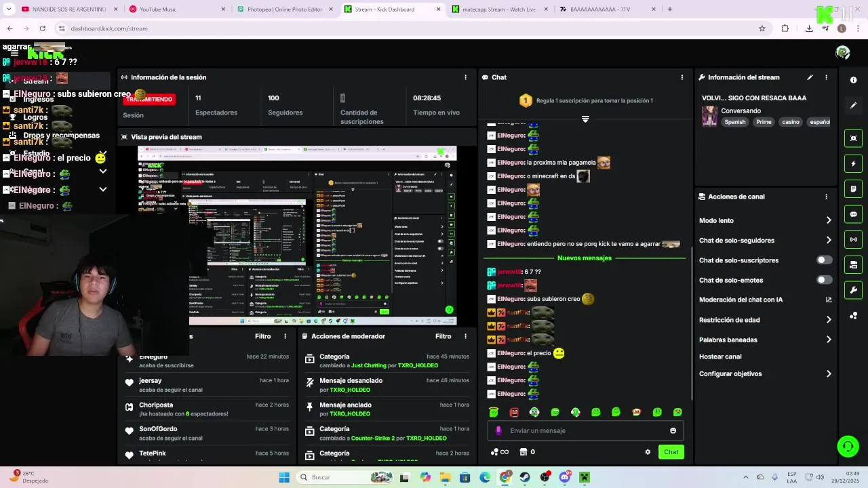The image size is (868, 488).
Task: Click the green headset support button
Action: pos(848,446)
